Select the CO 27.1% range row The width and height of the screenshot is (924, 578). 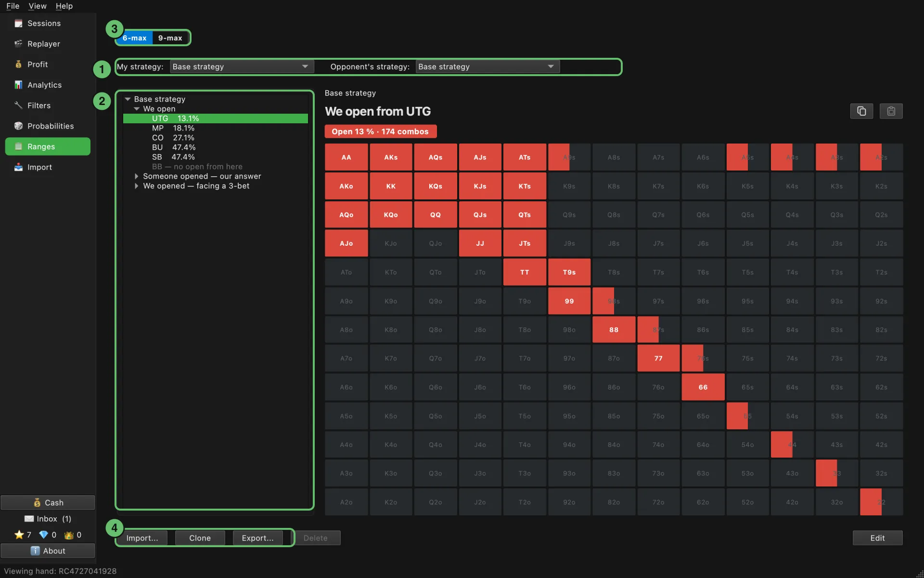[216, 138]
